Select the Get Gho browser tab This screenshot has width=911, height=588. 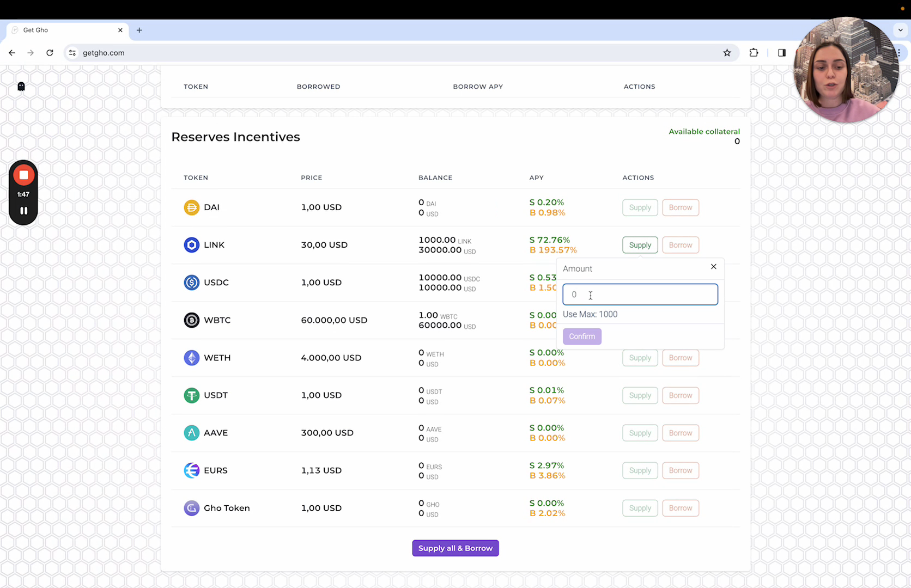[68, 30]
